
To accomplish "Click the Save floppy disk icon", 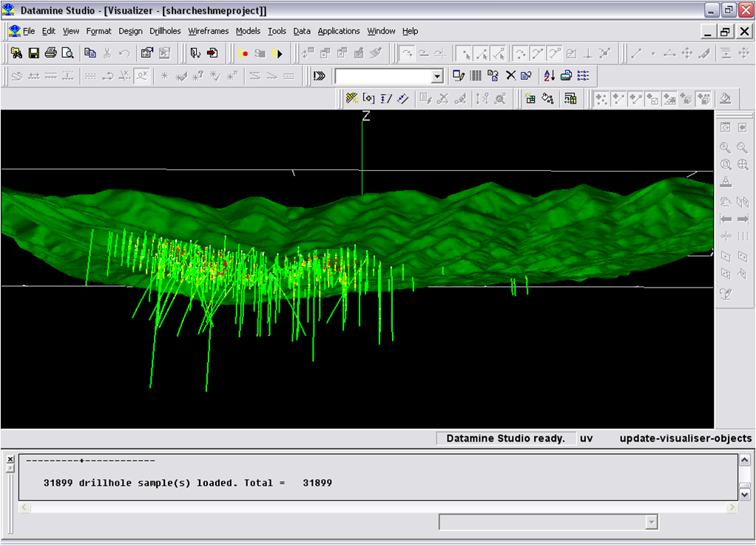I will click(33, 53).
